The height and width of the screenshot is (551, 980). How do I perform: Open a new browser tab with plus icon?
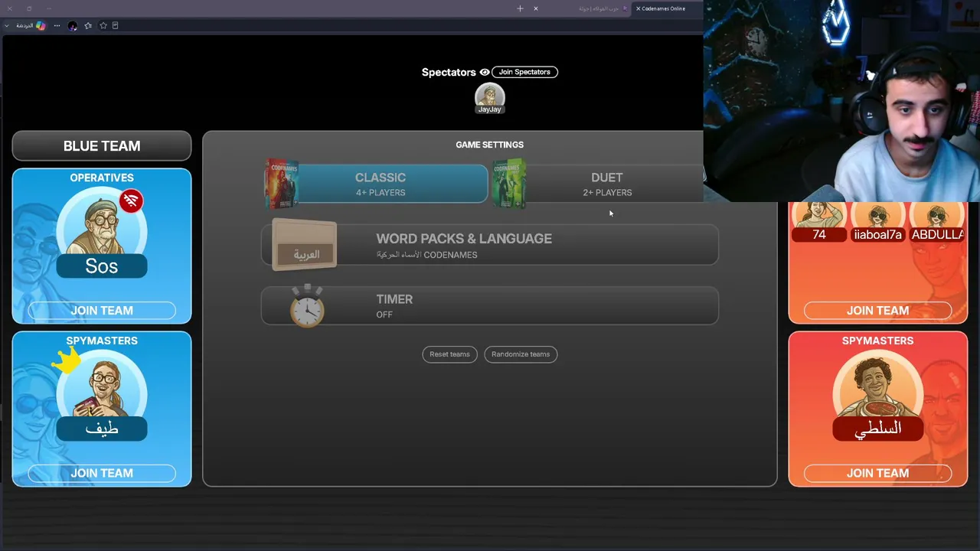tap(520, 8)
